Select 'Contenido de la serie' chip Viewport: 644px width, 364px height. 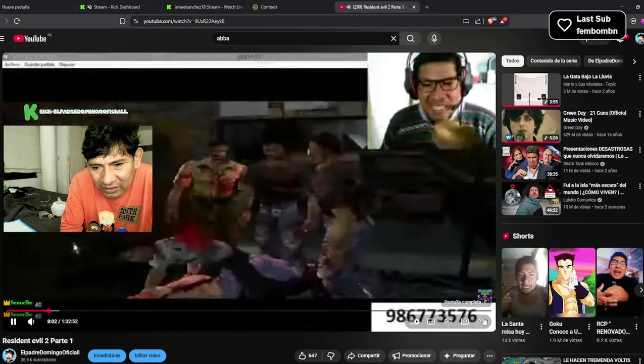coord(554,61)
